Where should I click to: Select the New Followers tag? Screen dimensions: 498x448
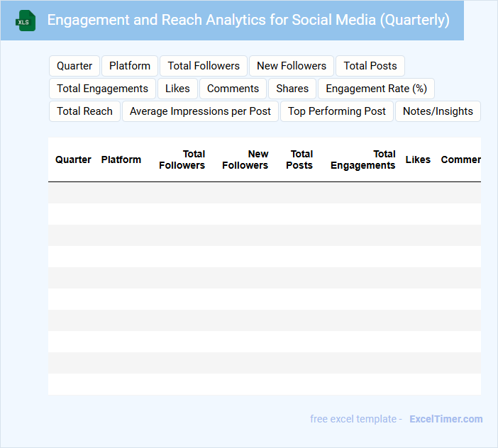[292, 66]
